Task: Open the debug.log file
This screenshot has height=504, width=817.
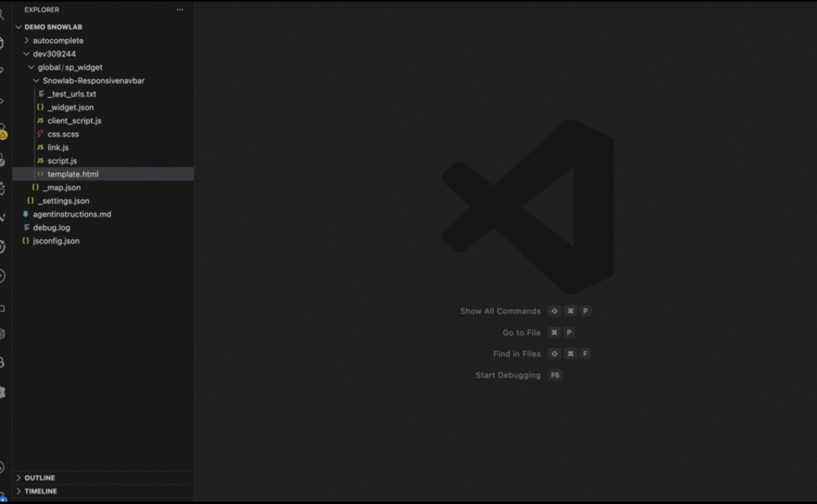Action: coord(51,228)
